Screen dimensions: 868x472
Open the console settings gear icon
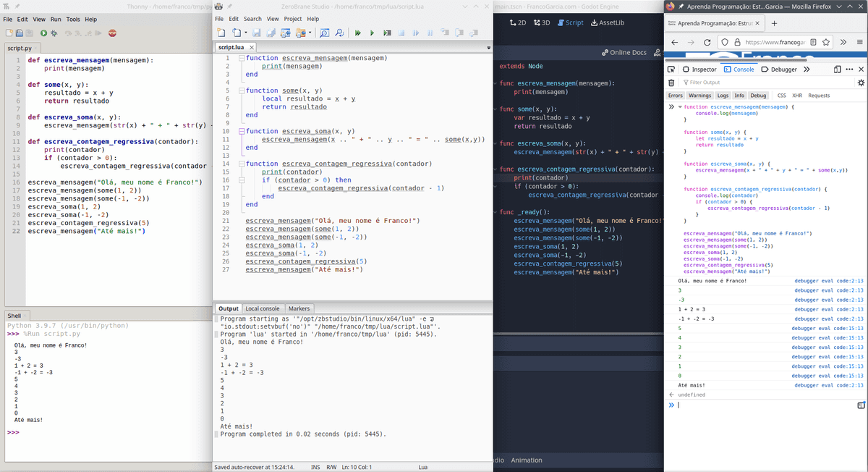(861, 83)
